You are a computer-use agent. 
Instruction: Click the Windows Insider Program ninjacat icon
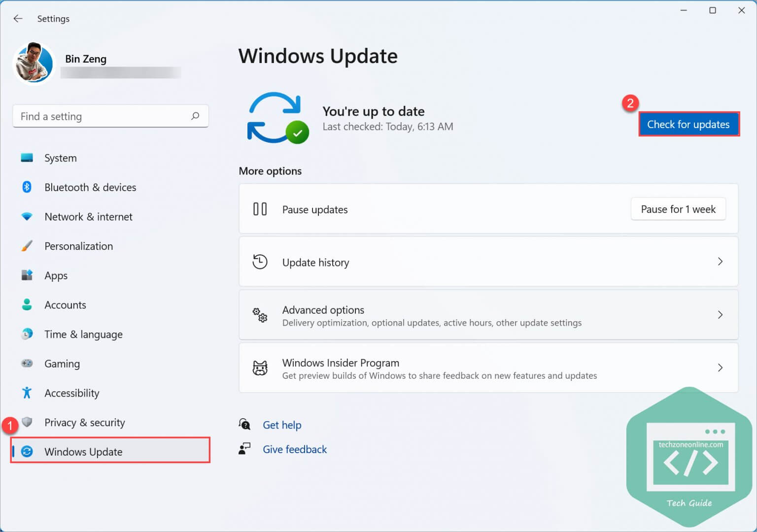click(260, 367)
